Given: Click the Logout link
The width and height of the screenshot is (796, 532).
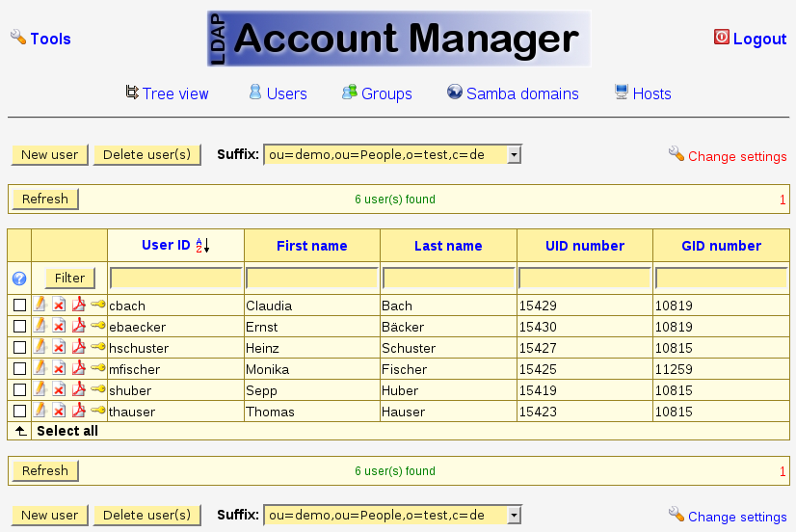Looking at the screenshot, I should coord(750,39).
